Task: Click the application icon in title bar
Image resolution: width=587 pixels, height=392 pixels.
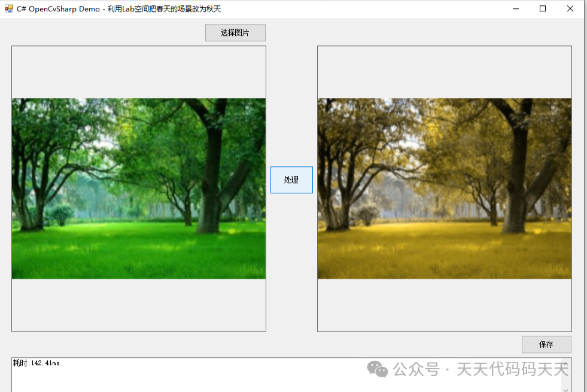Action: [8, 8]
